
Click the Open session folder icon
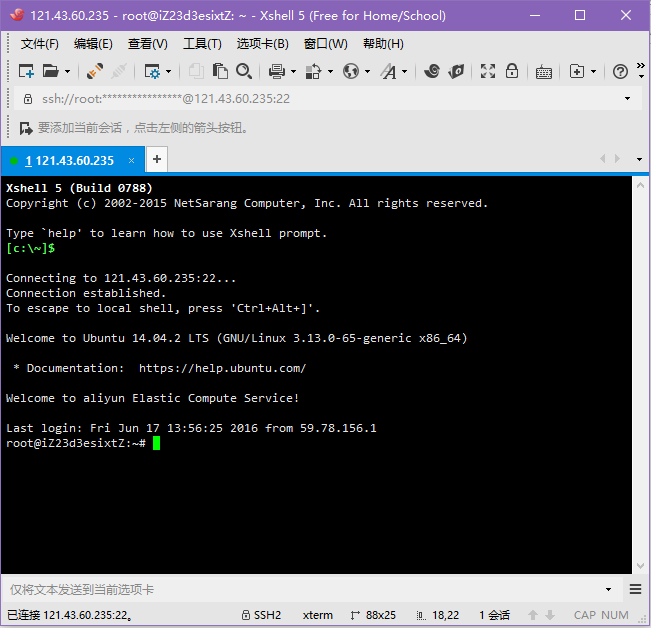coord(51,71)
